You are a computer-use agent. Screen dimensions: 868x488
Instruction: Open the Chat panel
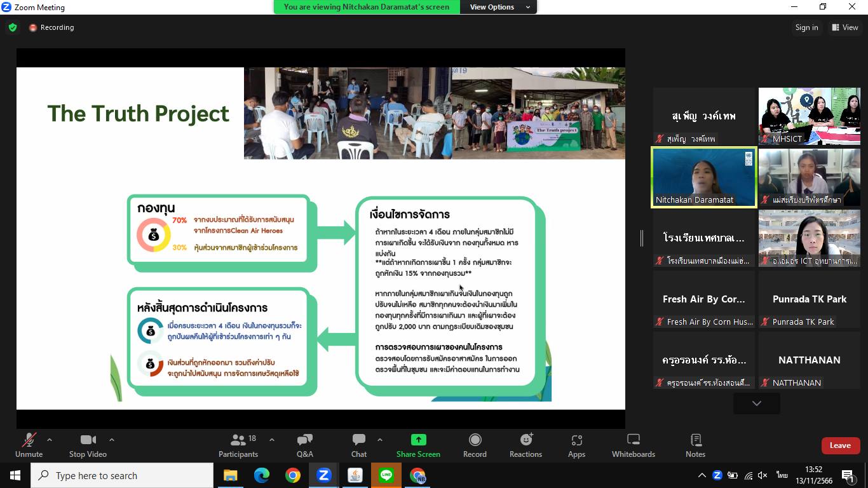(359, 445)
